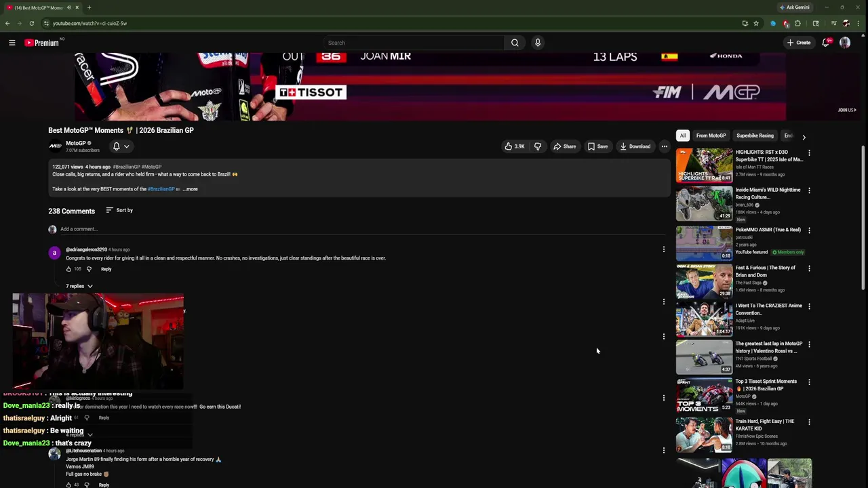Viewport: 868px width, 488px height.
Task: Open the notifications bell in header
Action: pos(826,43)
